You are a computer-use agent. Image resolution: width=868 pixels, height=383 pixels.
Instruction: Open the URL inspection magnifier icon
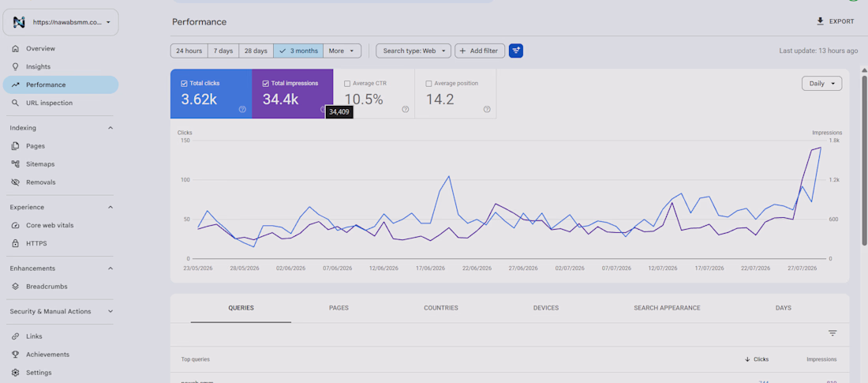point(16,103)
